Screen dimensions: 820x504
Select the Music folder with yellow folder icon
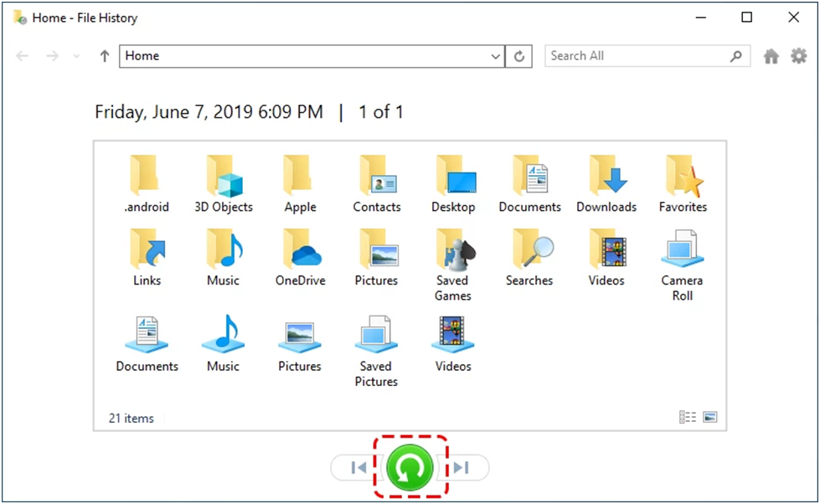point(224,258)
